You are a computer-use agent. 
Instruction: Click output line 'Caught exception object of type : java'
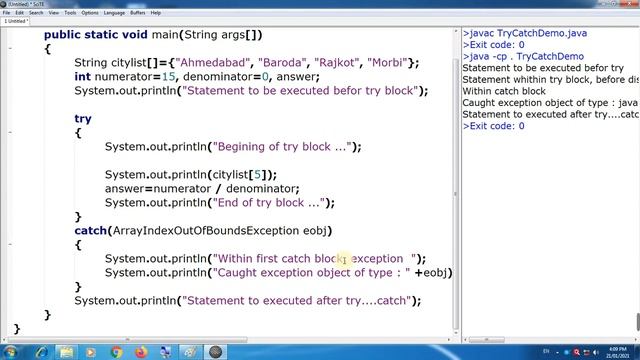point(550,103)
